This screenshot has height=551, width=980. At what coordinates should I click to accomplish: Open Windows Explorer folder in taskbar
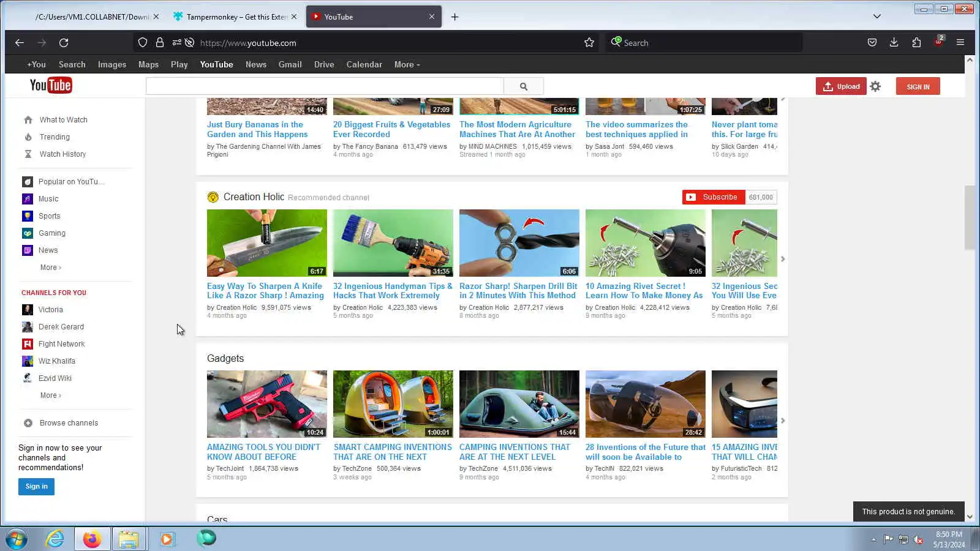click(x=129, y=539)
